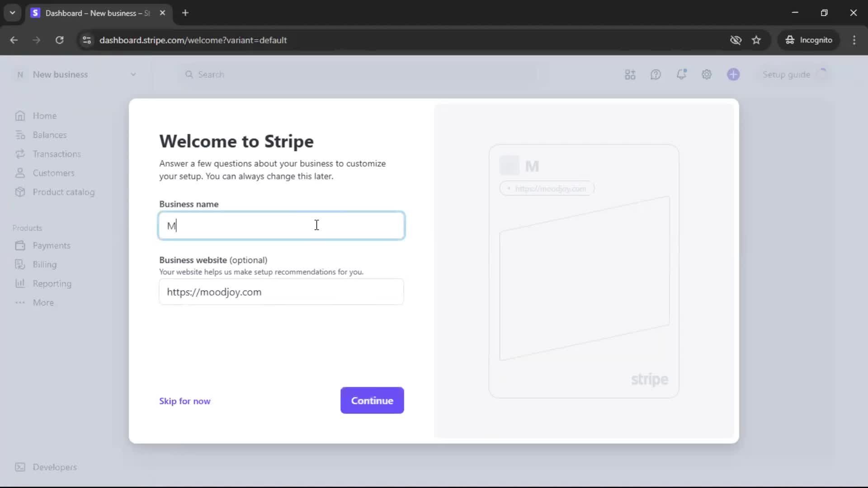Focus the Business name input field

(x=281, y=225)
